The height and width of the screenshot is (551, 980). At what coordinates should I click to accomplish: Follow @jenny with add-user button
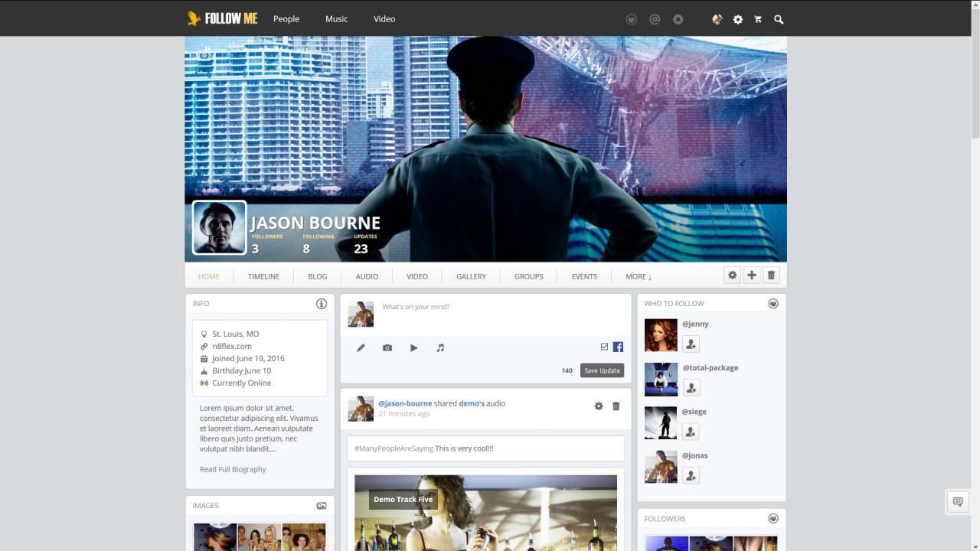click(691, 344)
